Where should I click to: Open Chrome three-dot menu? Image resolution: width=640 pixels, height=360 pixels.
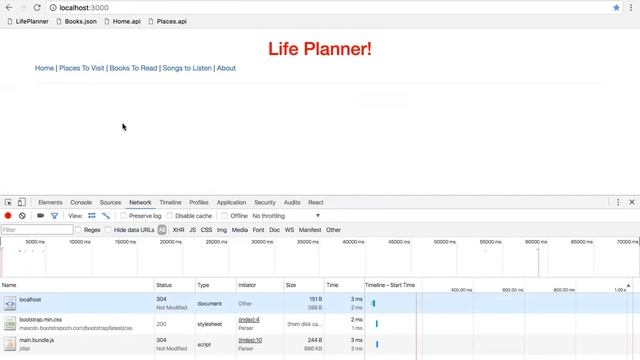(x=631, y=7)
